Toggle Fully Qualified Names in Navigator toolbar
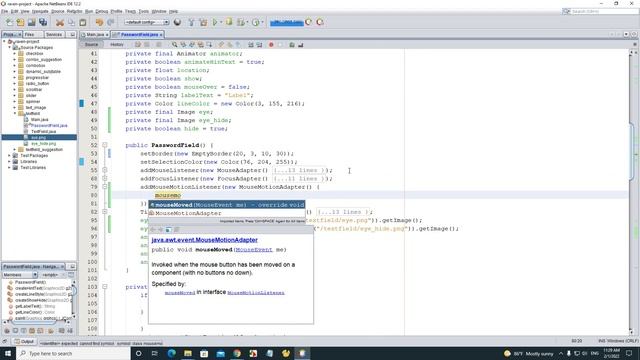This screenshot has width=640, height=360. (x=51, y=331)
